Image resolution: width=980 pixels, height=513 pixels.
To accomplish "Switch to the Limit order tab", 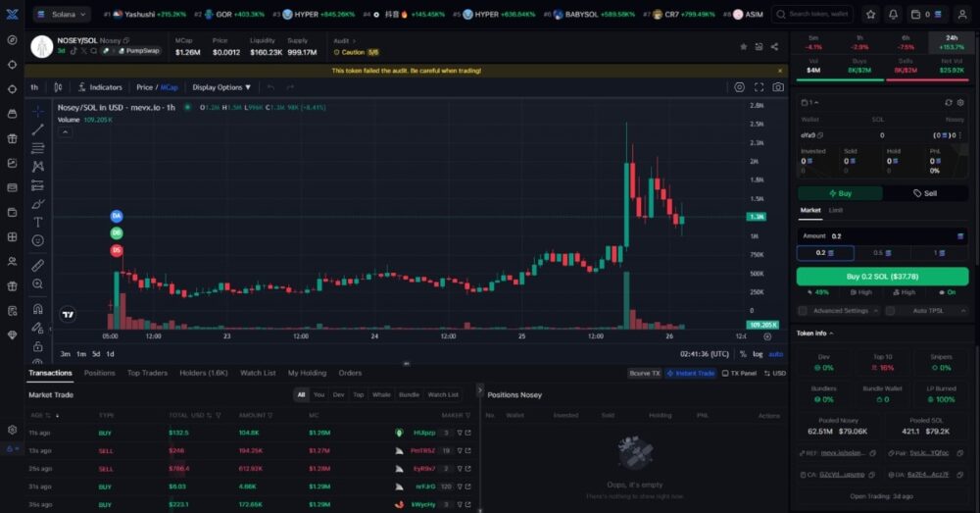I will coord(836,210).
